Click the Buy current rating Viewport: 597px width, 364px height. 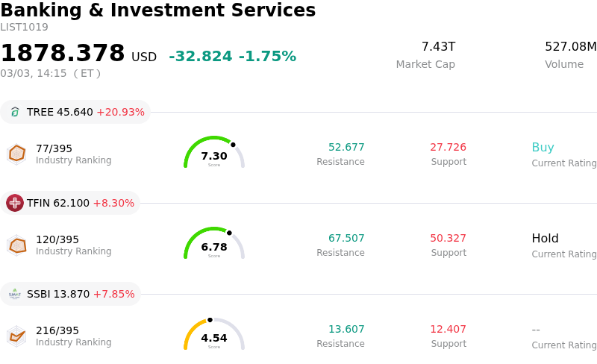click(543, 148)
